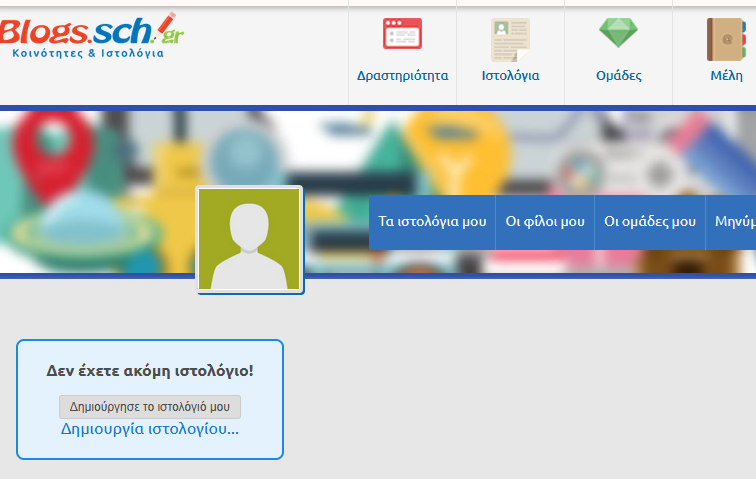Click the Κοινότητες & Ιστολόγια tagline
756x479 pixels.
tap(87, 53)
